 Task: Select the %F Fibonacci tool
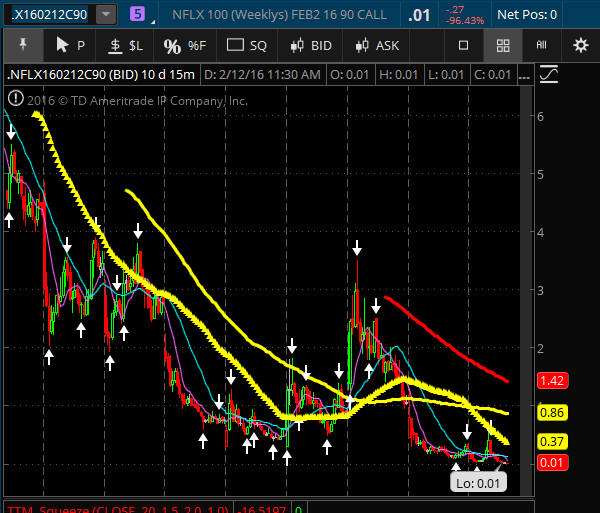click(x=184, y=45)
